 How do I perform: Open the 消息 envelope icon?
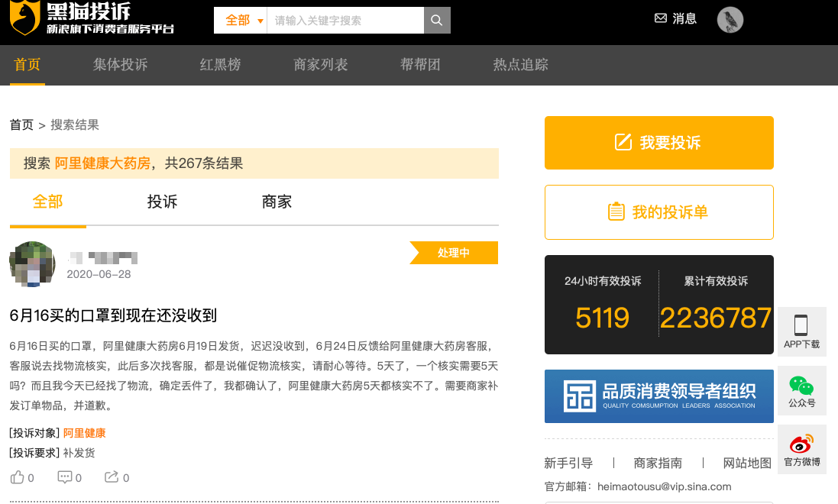point(661,18)
